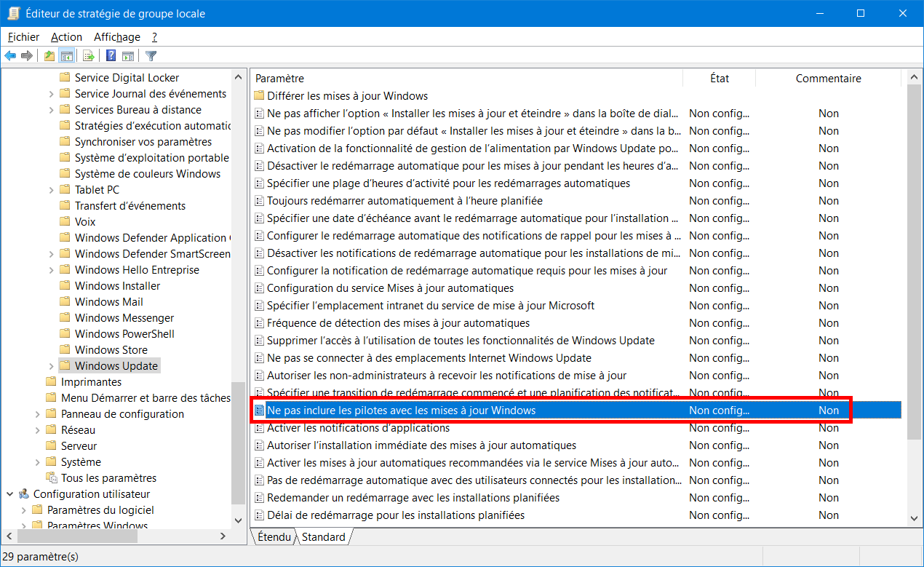Click the Forward arrow toolbar icon
The width and height of the screenshot is (924, 567).
[27, 56]
